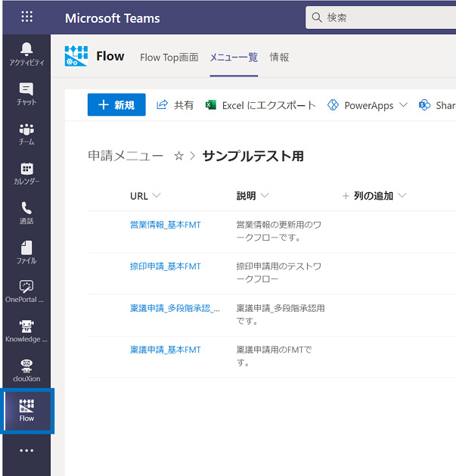
Task: Launch the OnePortal app icon
Action: [26, 291]
